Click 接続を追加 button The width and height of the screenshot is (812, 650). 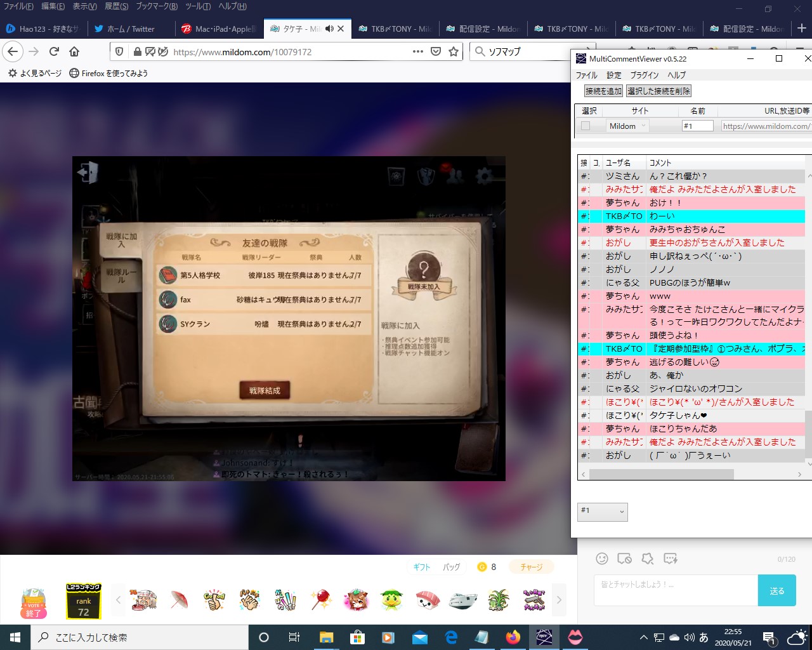(604, 91)
